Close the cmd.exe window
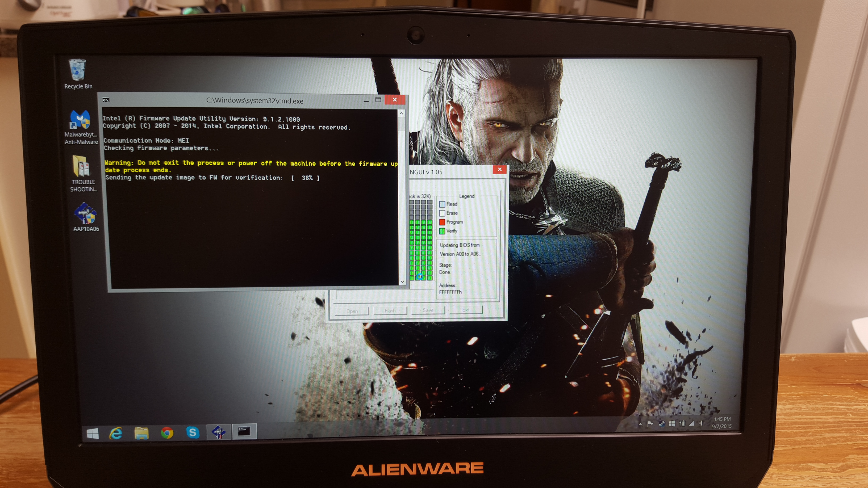This screenshot has height=488, width=868. click(x=395, y=100)
